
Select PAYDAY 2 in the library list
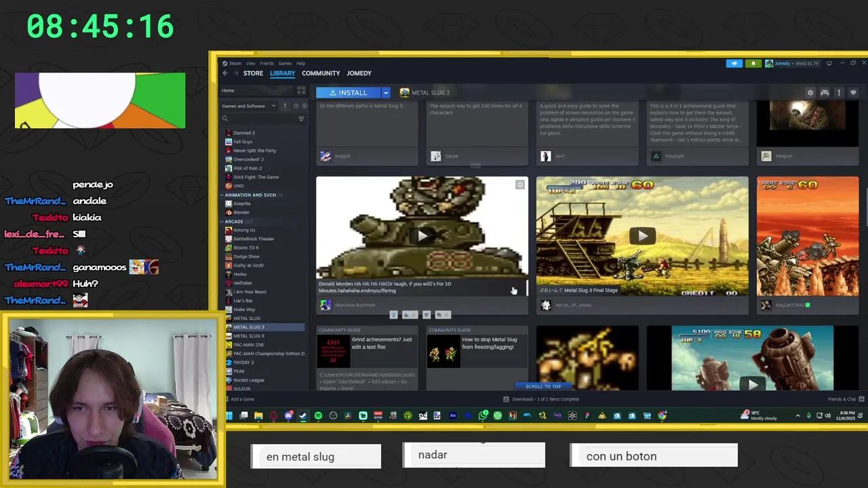[x=243, y=362]
